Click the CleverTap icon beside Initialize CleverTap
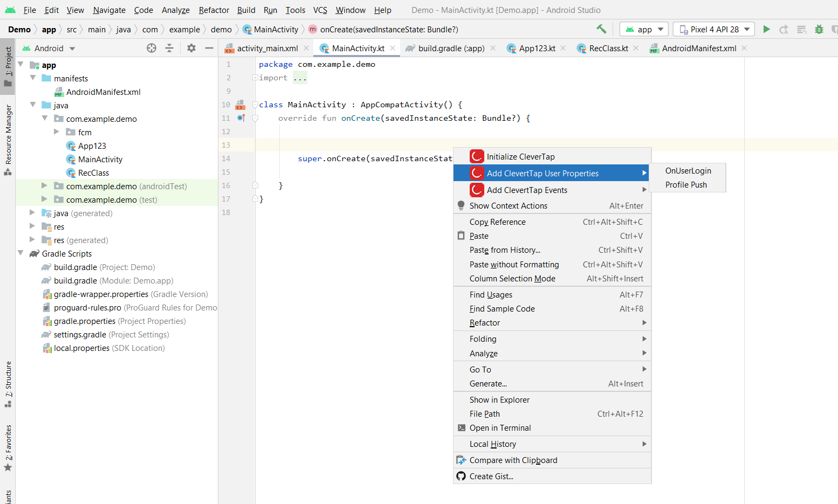The image size is (838, 504). point(477,156)
